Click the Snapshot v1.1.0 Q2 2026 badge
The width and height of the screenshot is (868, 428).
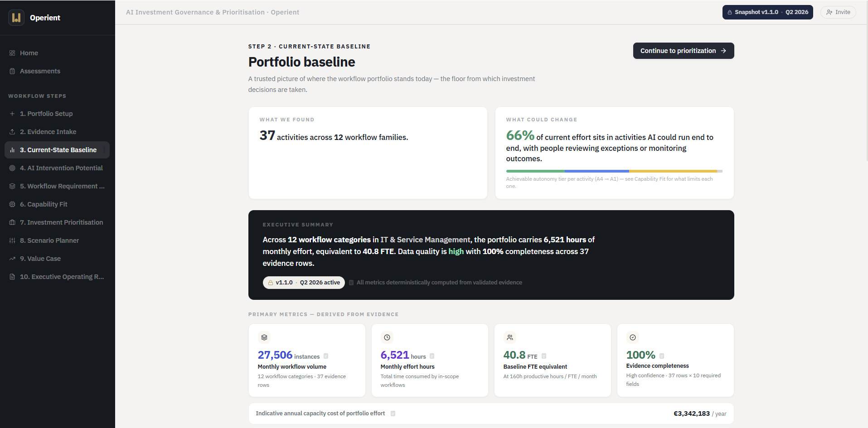click(768, 12)
